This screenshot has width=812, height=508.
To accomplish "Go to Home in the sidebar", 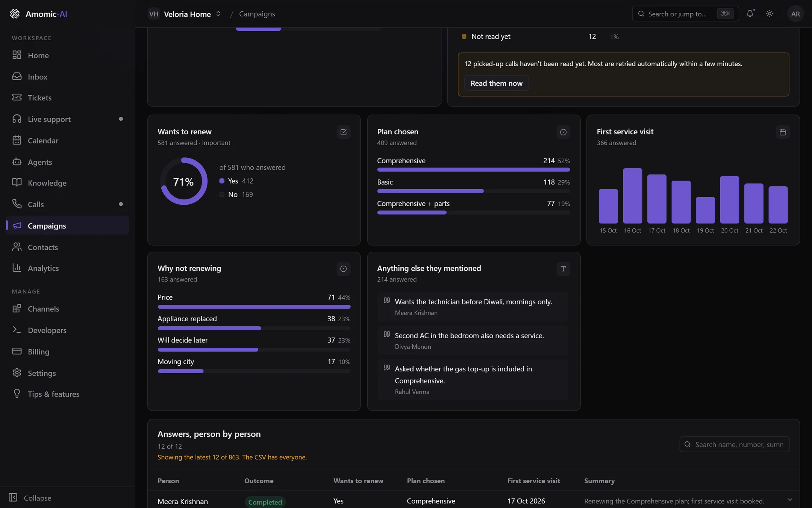I will (x=68, y=55).
